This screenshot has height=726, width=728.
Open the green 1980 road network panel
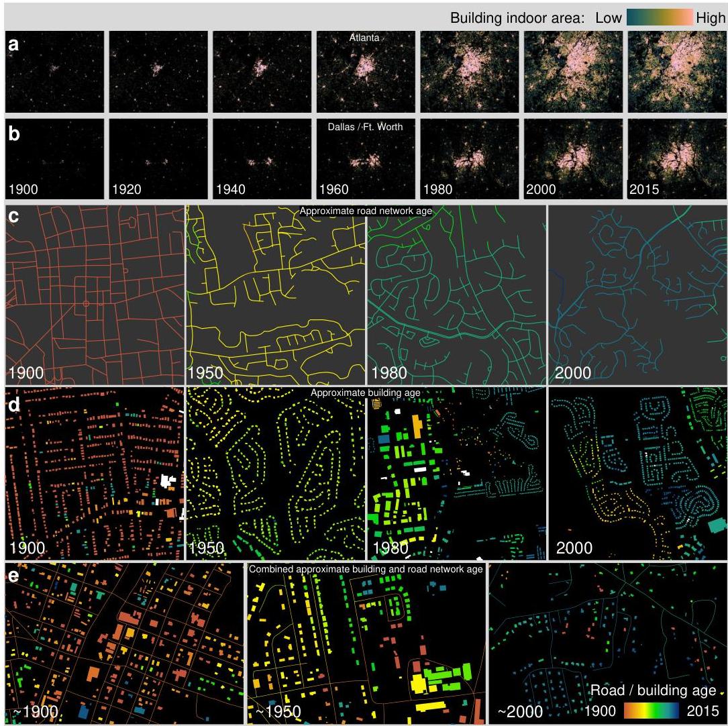[457, 295]
